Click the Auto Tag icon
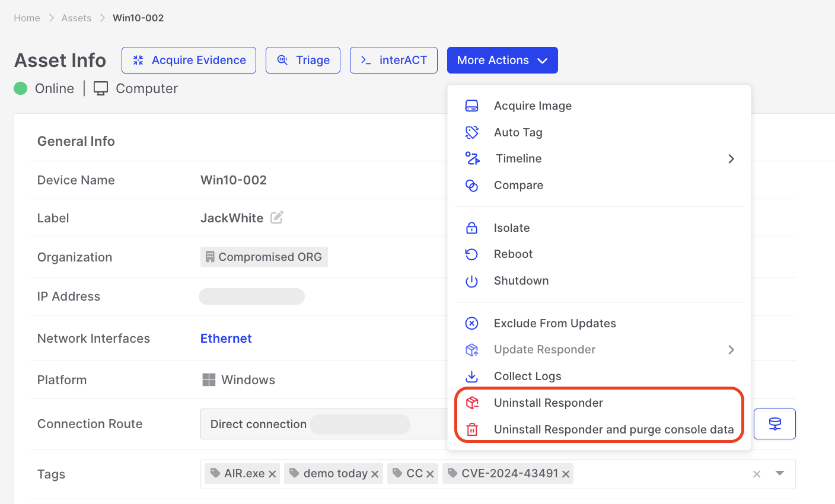835x504 pixels. [471, 132]
